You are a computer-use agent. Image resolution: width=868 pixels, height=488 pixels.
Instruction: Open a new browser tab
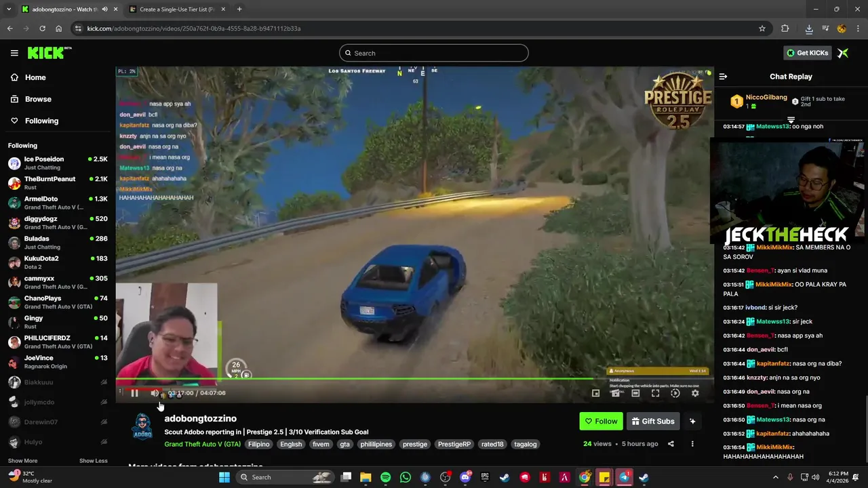(x=239, y=9)
